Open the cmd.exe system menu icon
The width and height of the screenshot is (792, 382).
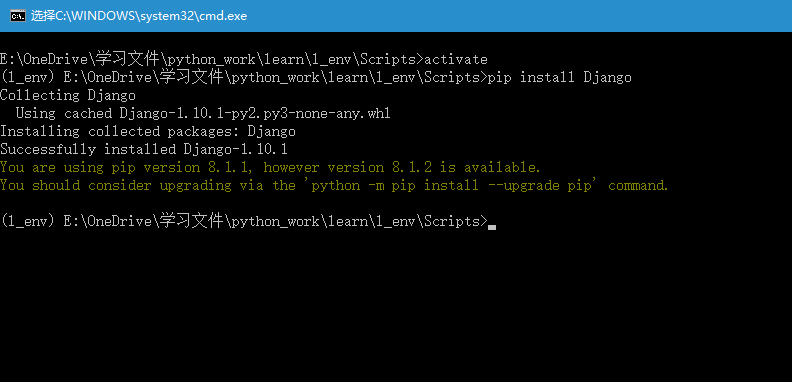click(18, 16)
